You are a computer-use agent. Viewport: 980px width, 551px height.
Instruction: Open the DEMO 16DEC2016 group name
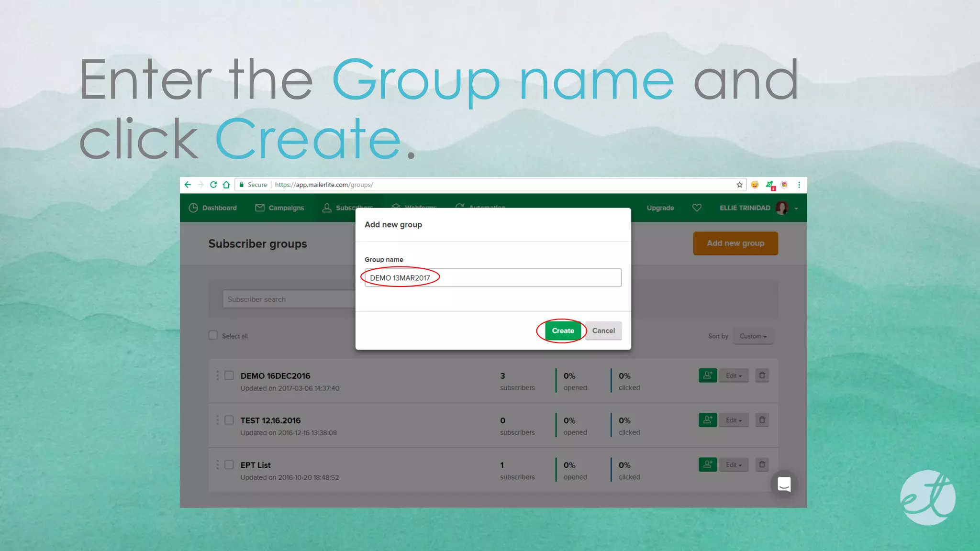click(x=275, y=376)
